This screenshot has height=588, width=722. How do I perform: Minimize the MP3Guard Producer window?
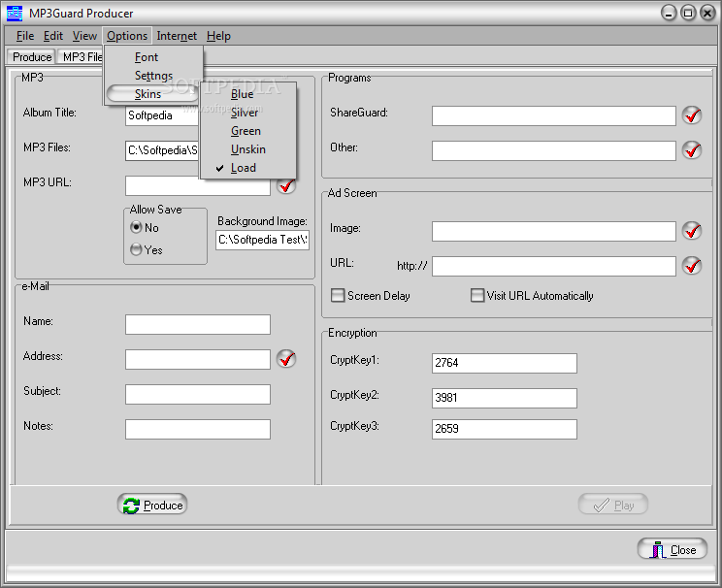pyautogui.click(x=669, y=13)
